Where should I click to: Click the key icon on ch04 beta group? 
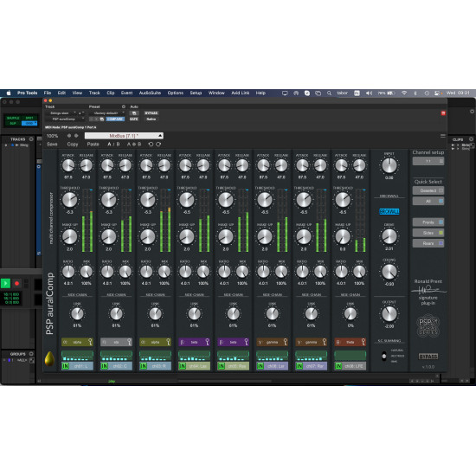208,342
